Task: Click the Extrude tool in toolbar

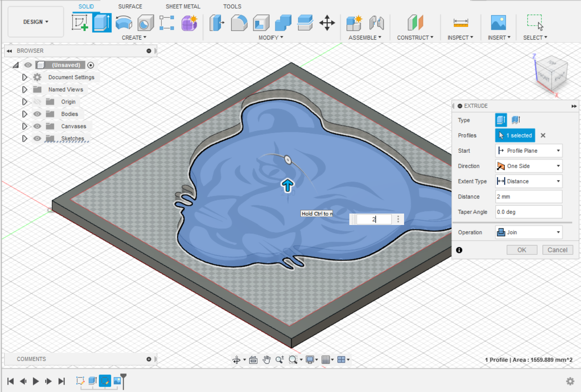Action: 102,22
